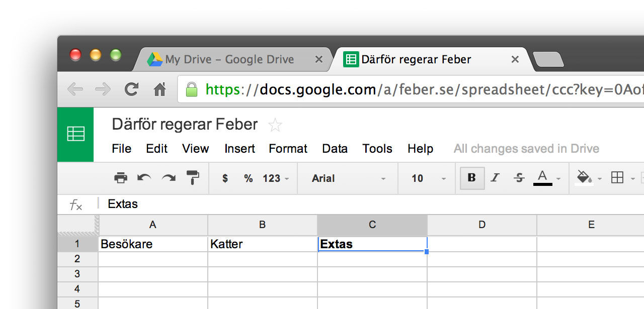Open the Insert menu
The width and height of the screenshot is (644, 309).
[240, 149]
